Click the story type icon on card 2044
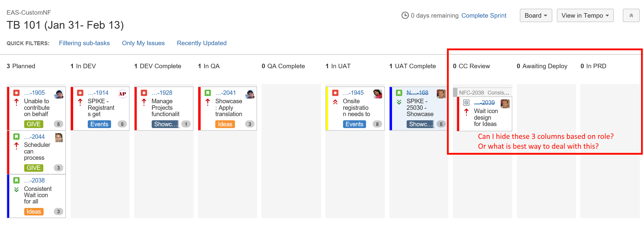644x225 pixels. click(x=16, y=137)
